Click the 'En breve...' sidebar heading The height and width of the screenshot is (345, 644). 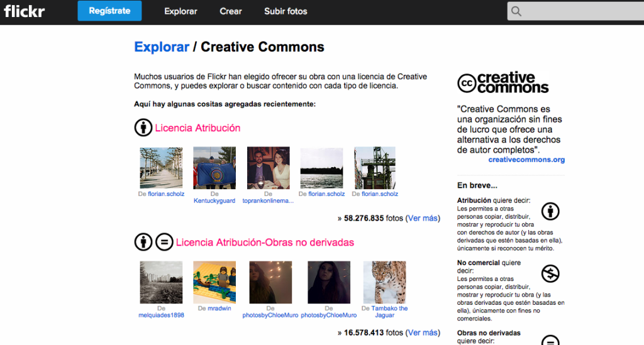pos(477,185)
